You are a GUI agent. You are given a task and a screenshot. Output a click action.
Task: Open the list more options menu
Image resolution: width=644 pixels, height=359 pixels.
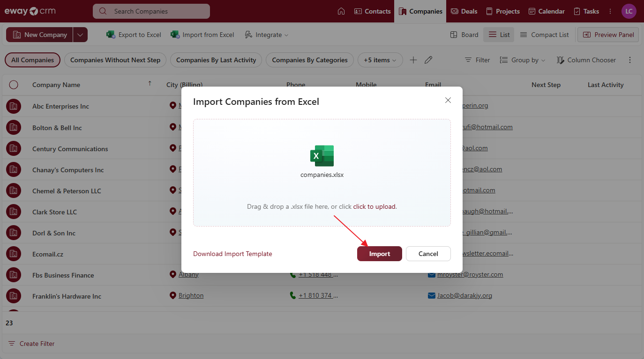point(630,60)
